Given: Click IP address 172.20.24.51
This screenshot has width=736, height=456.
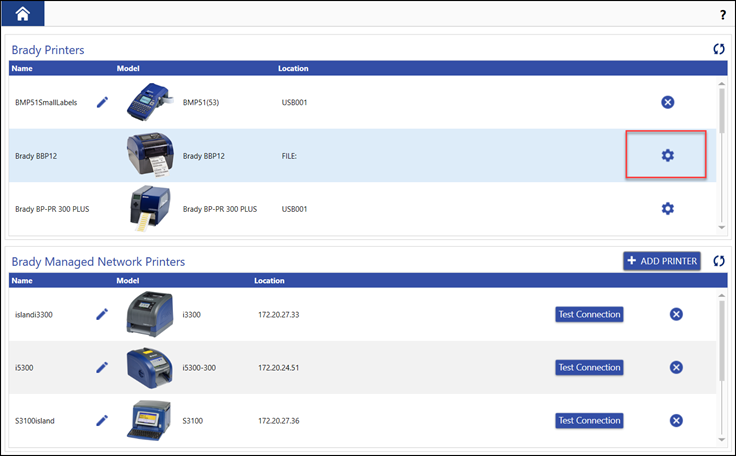Looking at the screenshot, I should pos(279,368).
